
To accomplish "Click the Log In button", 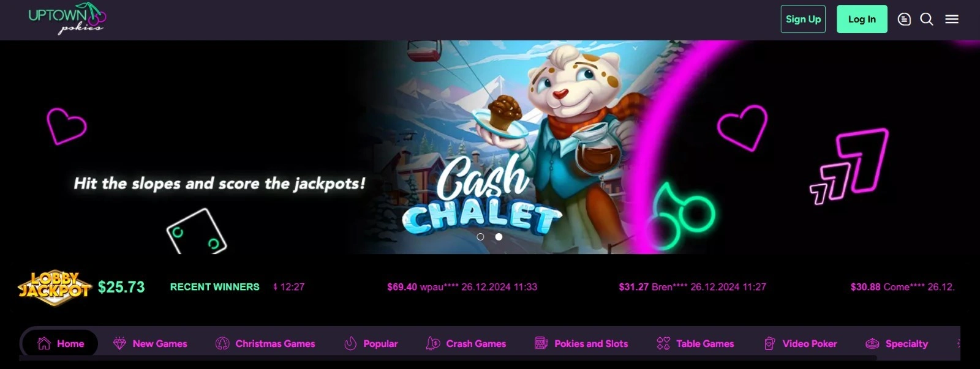I will (862, 19).
